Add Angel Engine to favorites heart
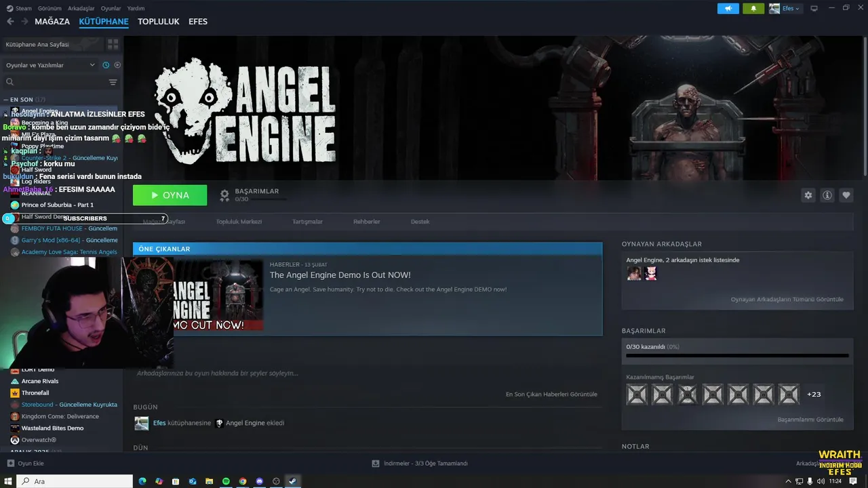Viewport: 868px width, 488px height. click(x=846, y=195)
